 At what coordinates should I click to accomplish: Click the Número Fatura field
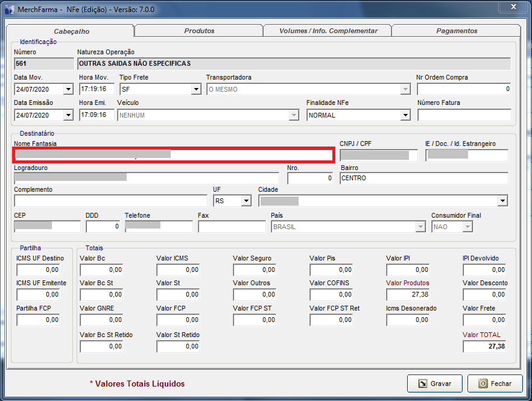[464, 115]
